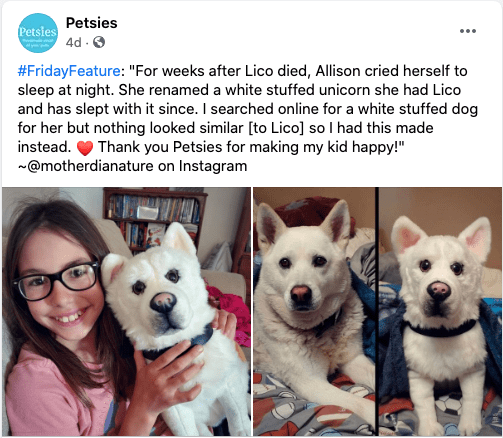
Task: Click the globe public-audience icon
Action: 99,42
